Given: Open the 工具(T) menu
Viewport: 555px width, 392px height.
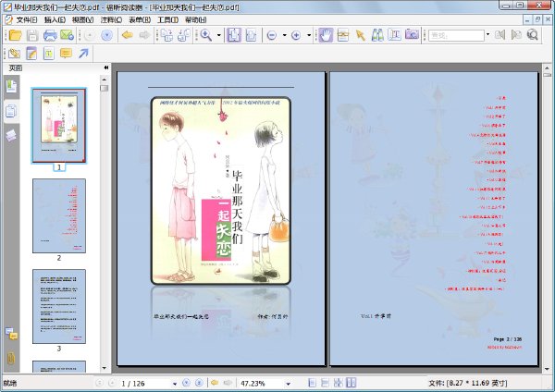Looking at the screenshot, I should click(x=167, y=19).
